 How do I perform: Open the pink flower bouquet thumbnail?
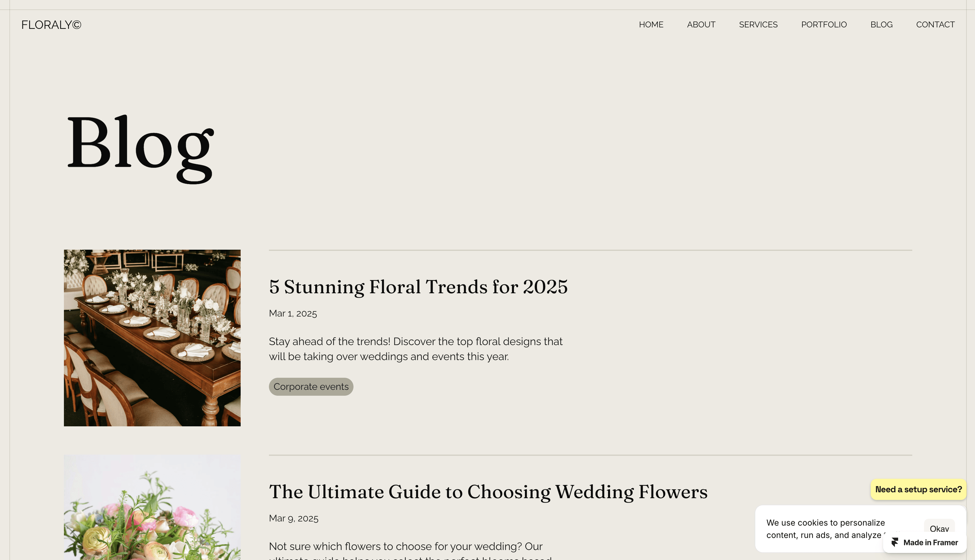152,507
